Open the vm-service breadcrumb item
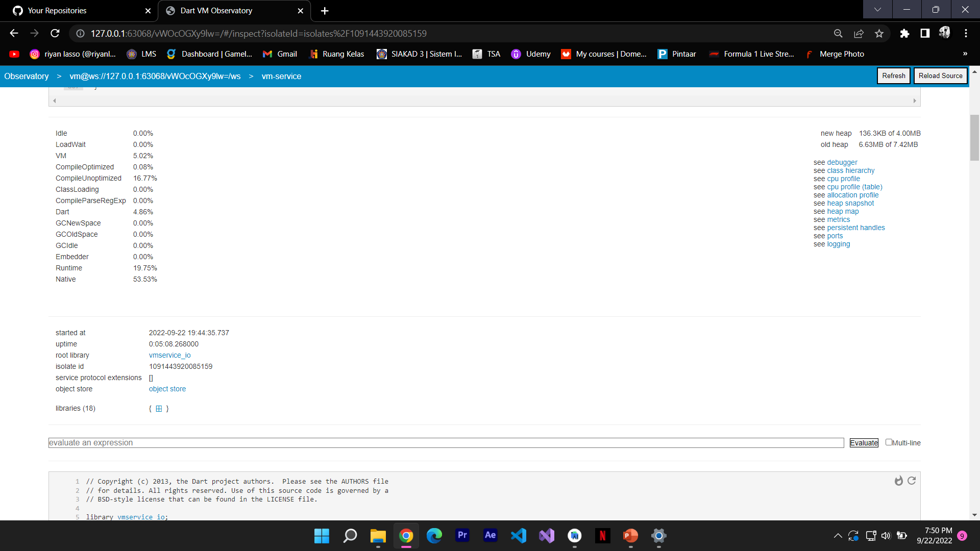Viewport: 980px width, 551px height. [281, 76]
